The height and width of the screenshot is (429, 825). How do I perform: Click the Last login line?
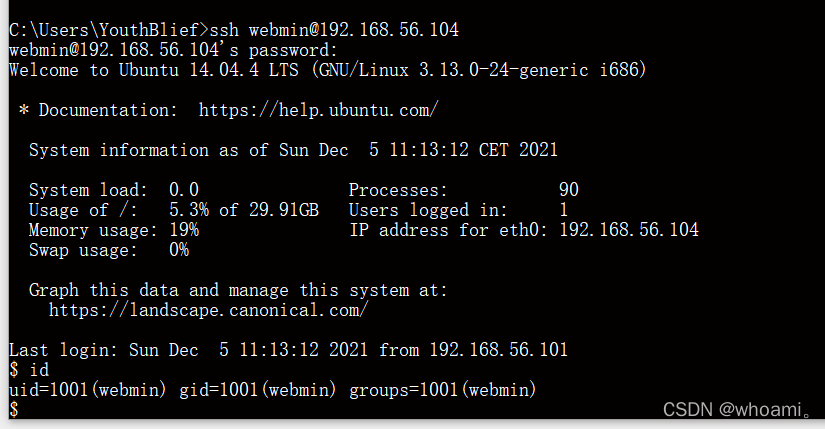(x=288, y=350)
